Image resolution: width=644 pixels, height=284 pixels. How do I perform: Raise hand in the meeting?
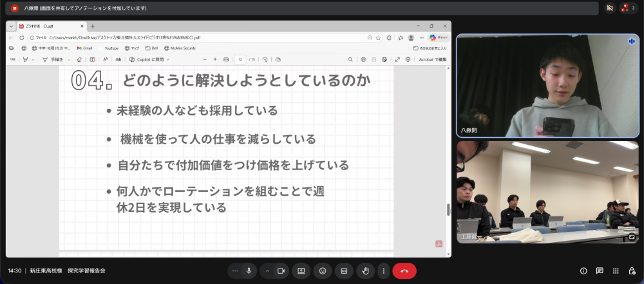coord(366,271)
